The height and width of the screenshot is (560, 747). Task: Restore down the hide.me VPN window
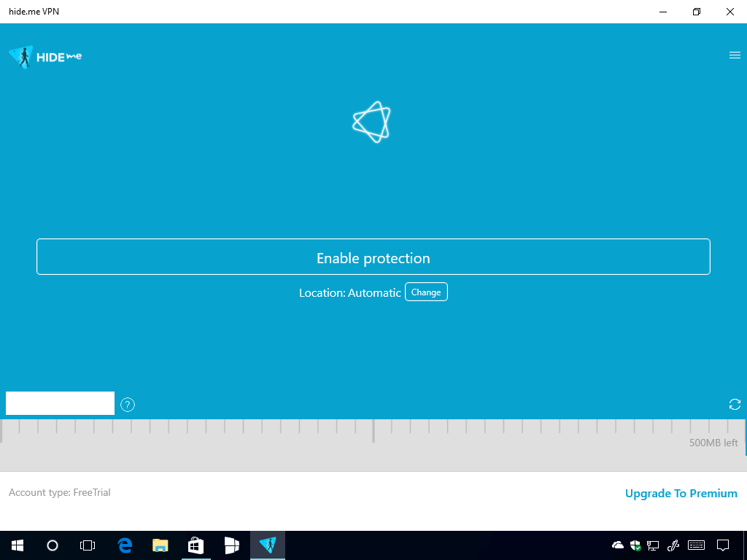pyautogui.click(x=697, y=12)
